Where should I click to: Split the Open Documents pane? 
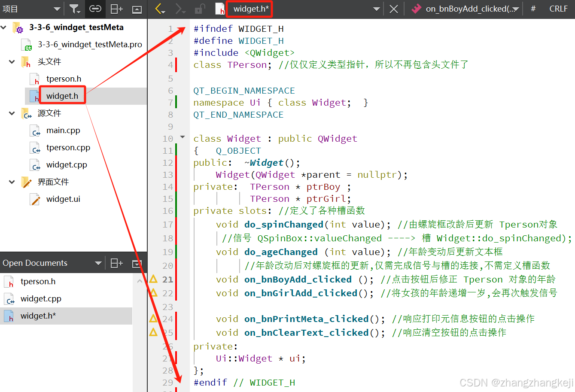[x=116, y=263]
